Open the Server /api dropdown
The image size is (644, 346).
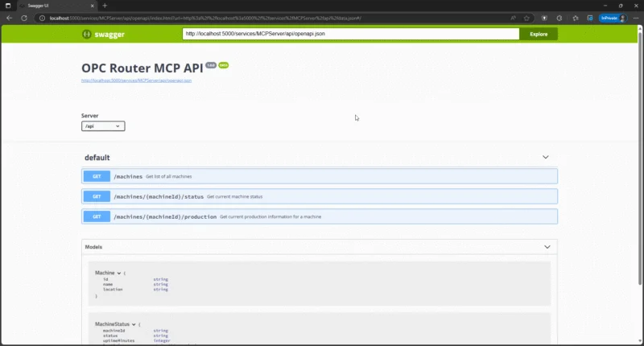point(103,126)
